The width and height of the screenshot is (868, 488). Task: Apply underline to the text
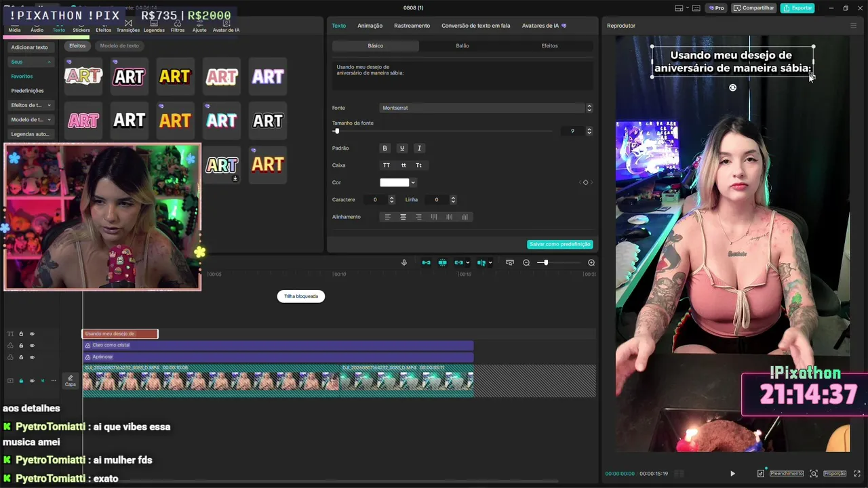pyautogui.click(x=402, y=148)
